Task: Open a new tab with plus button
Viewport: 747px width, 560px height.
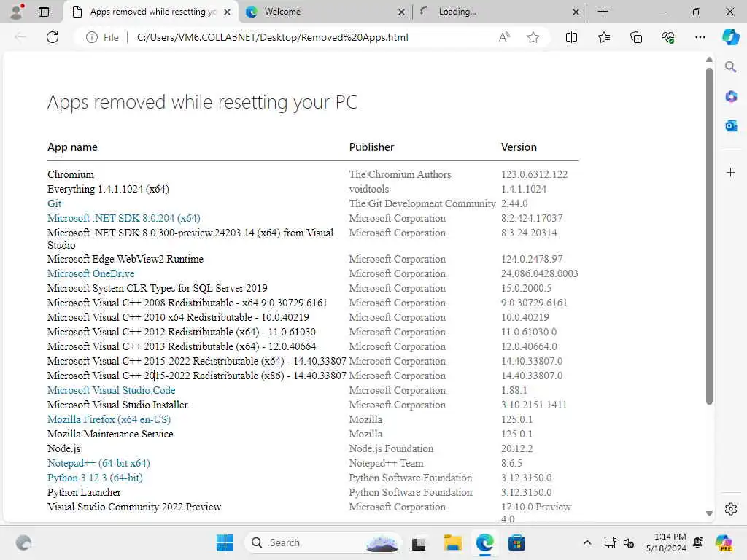Action: coord(603,12)
